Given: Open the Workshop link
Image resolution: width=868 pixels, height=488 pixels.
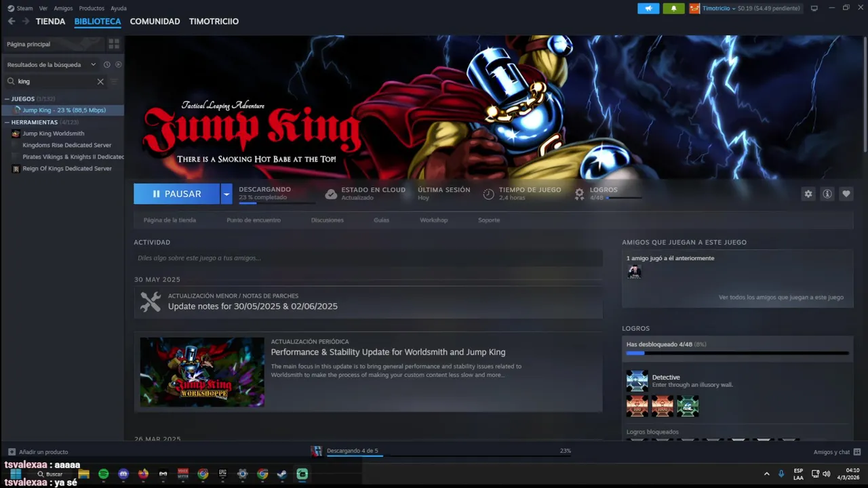Looking at the screenshot, I should 434,220.
